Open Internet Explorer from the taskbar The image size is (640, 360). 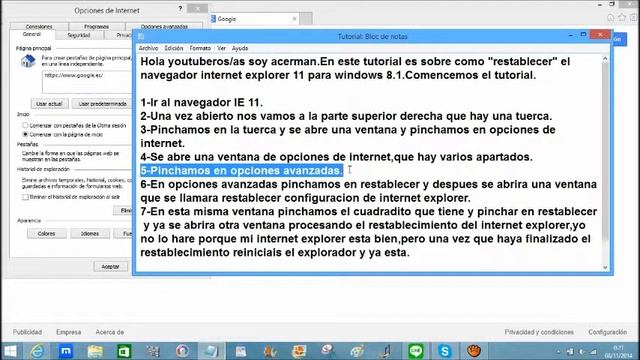click(x=37, y=351)
